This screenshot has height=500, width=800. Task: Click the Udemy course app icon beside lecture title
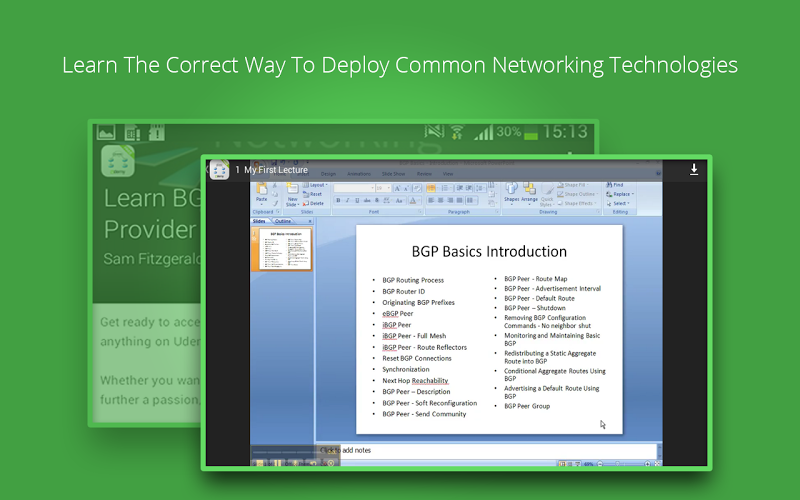pyautogui.click(x=220, y=170)
